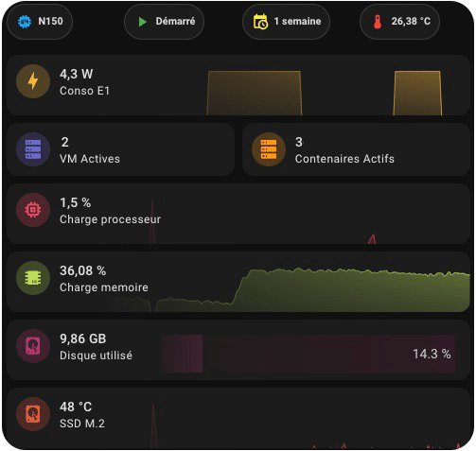Open the 1 semaine uptime chip
Screen dimensions: 476x451
click(286, 22)
